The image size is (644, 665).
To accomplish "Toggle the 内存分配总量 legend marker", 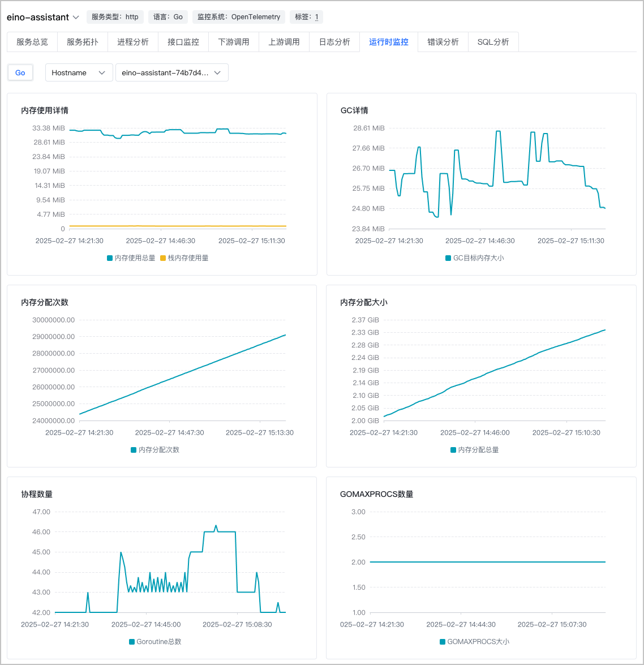I will click(453, 450).
